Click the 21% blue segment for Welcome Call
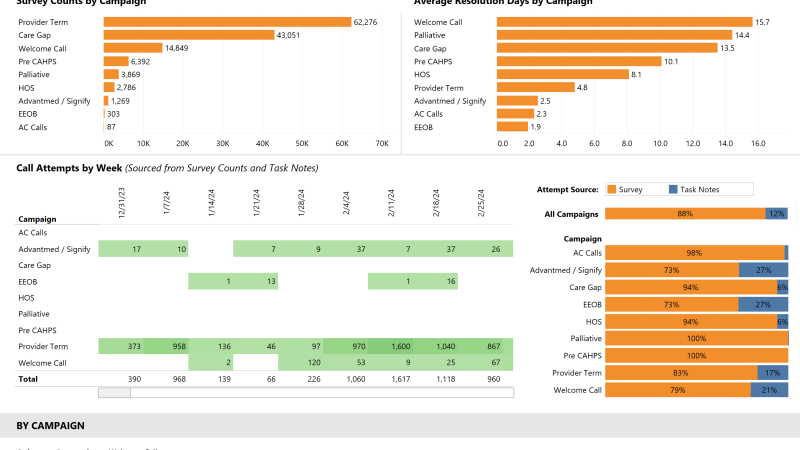Screen dimensions: 800x450 click(769, 390)
